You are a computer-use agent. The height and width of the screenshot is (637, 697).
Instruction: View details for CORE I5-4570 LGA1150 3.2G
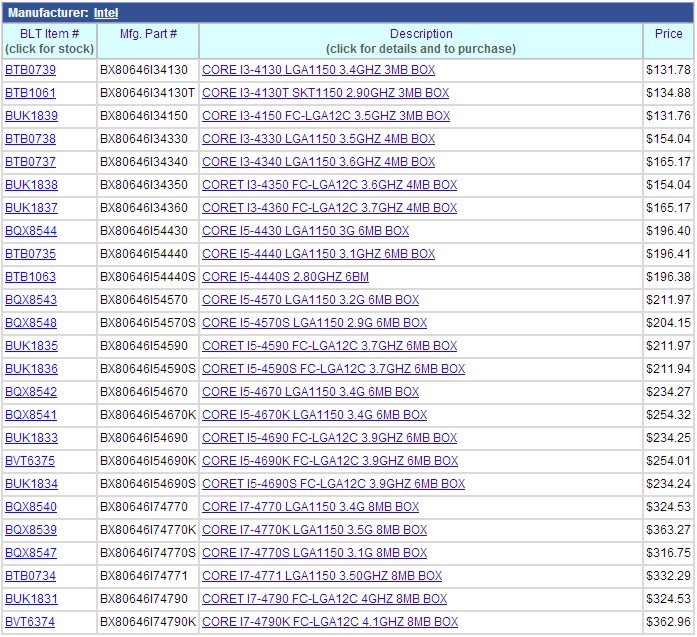coord(310,300)
